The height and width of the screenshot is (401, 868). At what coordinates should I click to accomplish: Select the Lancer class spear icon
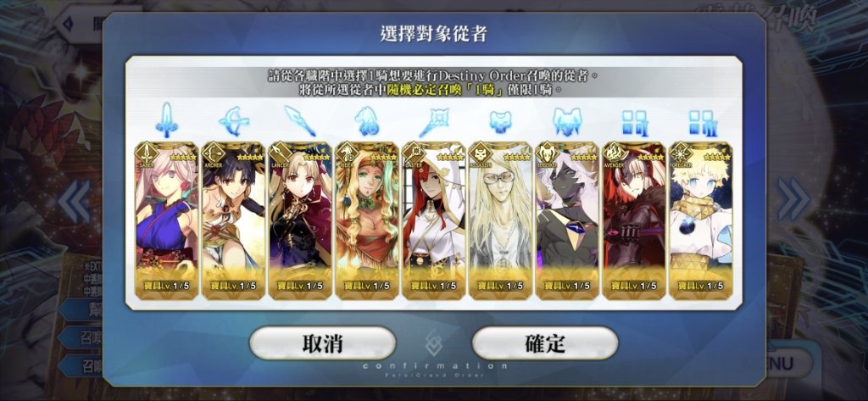300,120
